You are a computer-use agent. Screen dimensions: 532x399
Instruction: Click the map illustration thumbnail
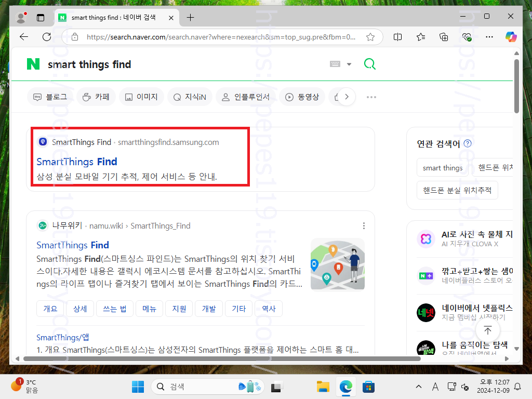(x=338, y=264)
